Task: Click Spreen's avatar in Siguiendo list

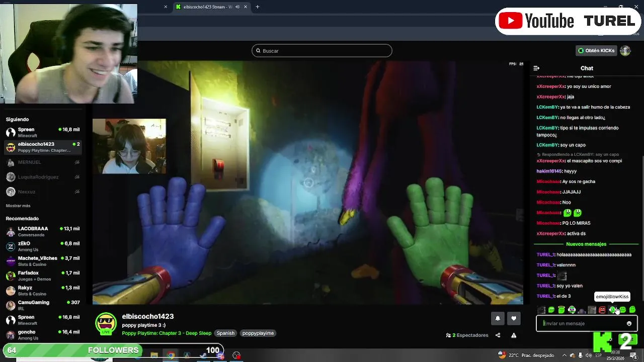Action: tap(11, 132)
